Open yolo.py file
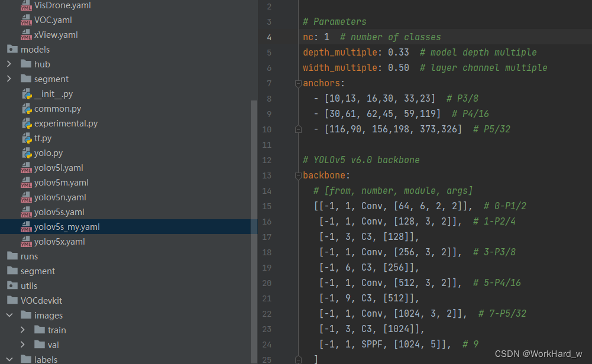592x364 pixels. tap(48, 153)
